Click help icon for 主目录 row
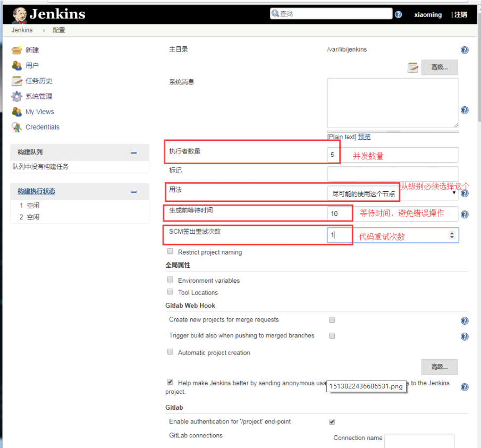The image size is (481, 448). (x=465, y=50)
